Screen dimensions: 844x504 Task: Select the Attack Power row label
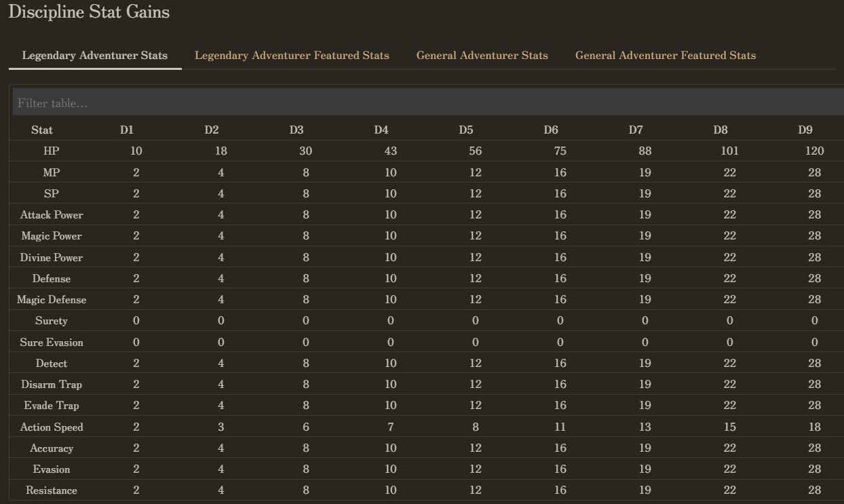(x=52, y=215)
